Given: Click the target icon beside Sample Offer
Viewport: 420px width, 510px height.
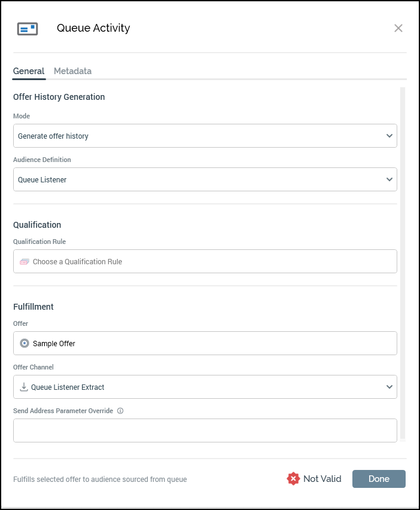Looking at the screenshot, I should tap(24, 343).
